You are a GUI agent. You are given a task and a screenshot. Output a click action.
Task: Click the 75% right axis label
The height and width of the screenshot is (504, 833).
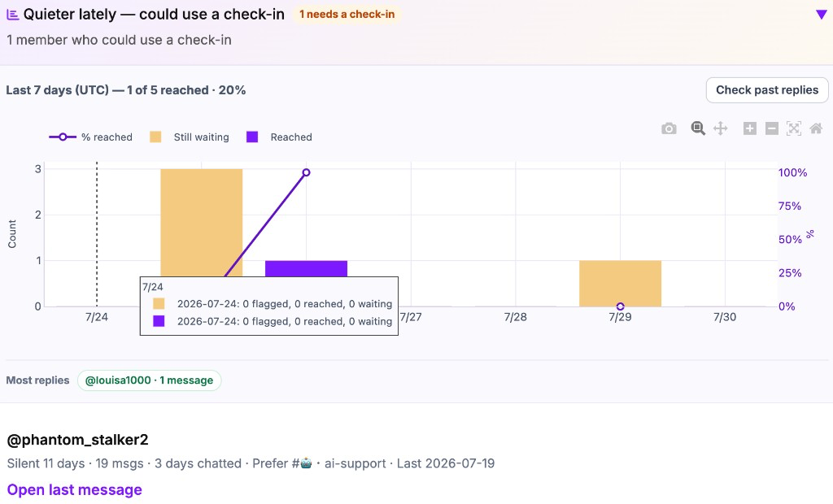tap(789, 206)
